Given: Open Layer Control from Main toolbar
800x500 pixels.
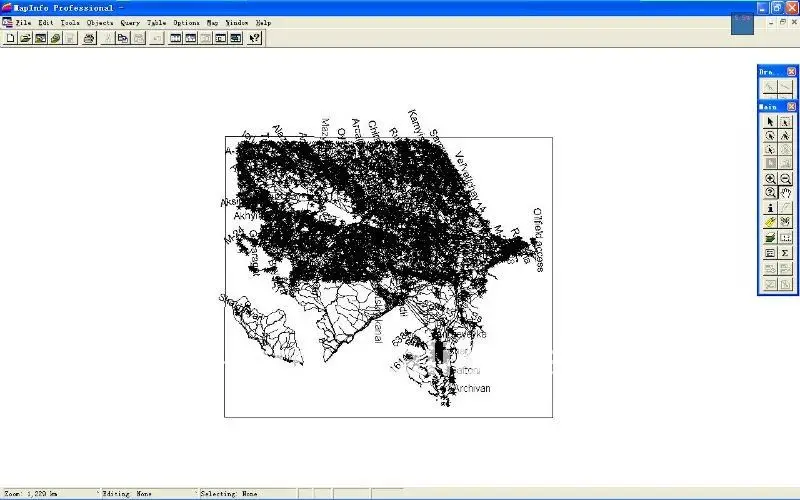Looking at the screenshot, I should coord(770,238).
